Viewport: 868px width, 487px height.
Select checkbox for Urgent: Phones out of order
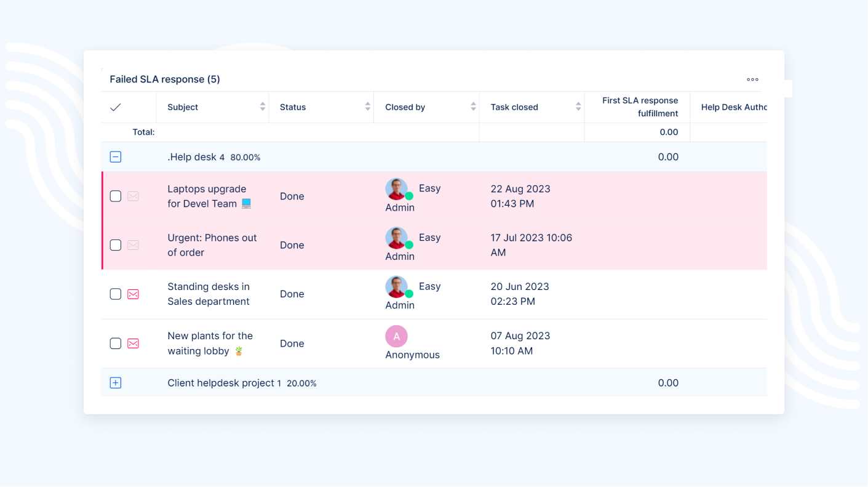(x=116, y=245)
